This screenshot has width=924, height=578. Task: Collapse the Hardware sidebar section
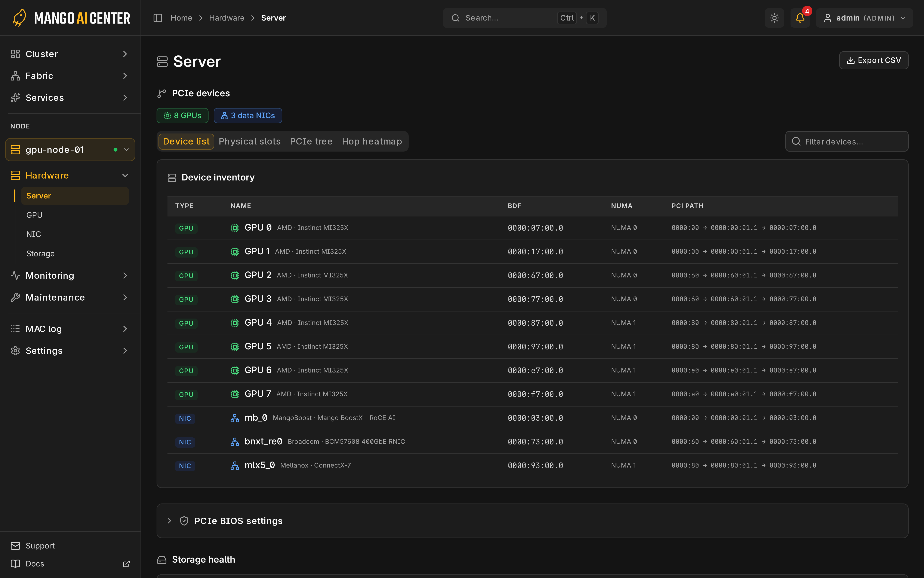[70, 175]
